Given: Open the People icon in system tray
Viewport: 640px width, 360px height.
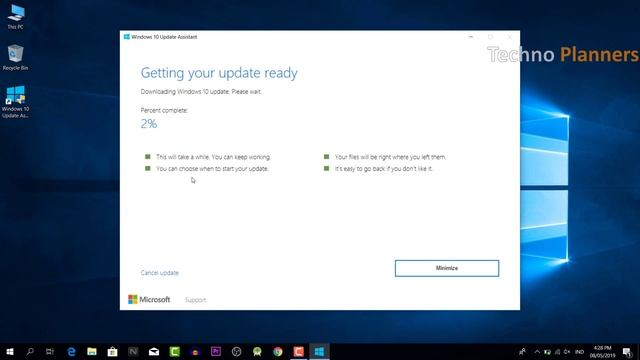Looking at the screenshot, I should tap(522, 351).
